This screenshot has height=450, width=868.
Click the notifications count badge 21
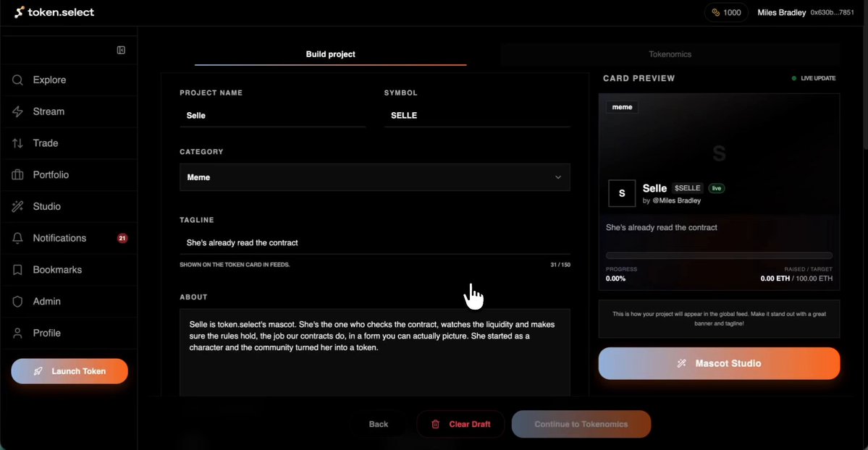(x=122, y=238)
